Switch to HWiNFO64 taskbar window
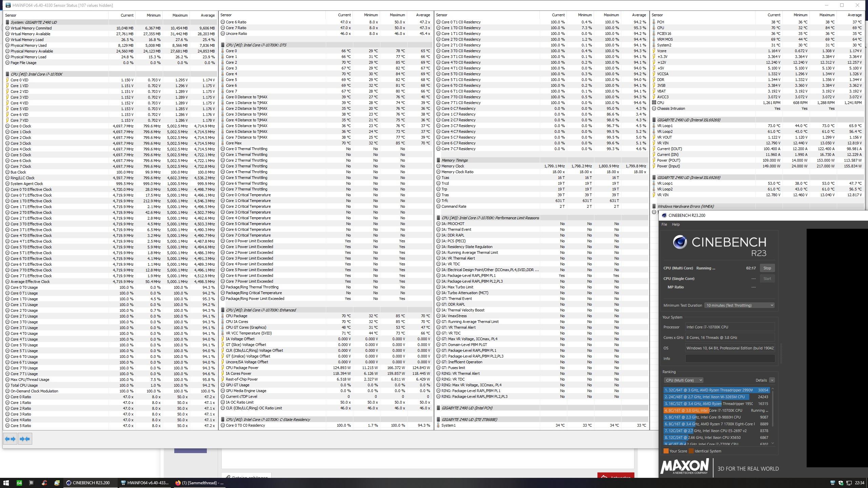The height and width of the screenshot is (488, 868). click(x=145, y=483)
